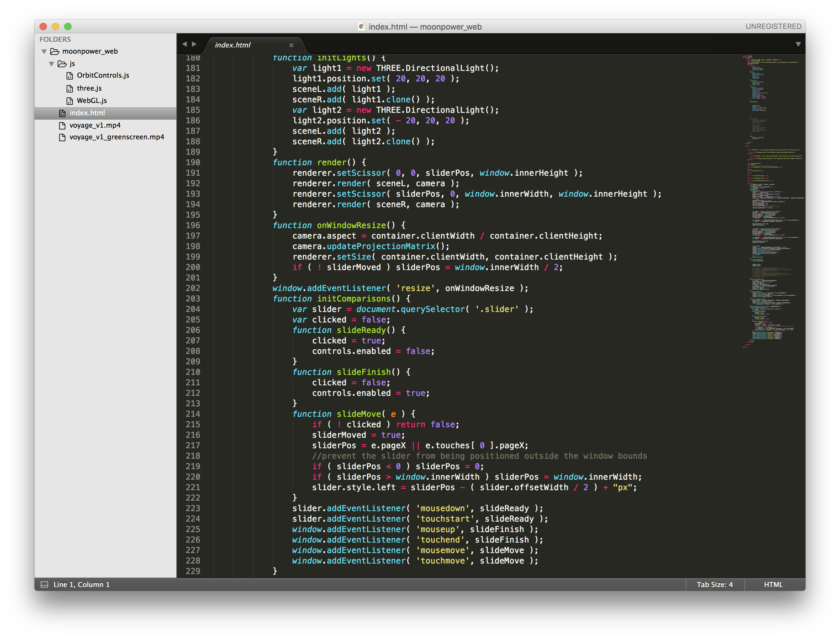This screenshot has height=640, width=840.
Task: Click the three.js file icon
Action: 70,89
